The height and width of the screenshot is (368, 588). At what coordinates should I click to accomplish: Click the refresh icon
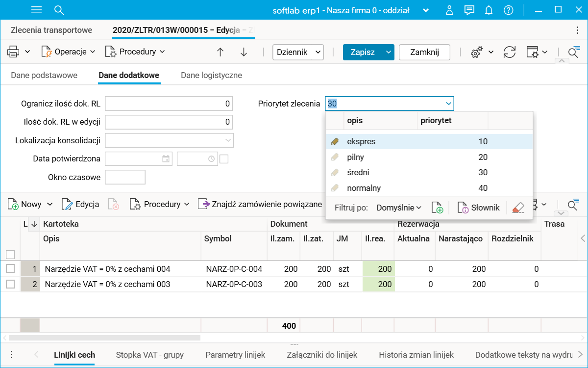coord(510,52)
